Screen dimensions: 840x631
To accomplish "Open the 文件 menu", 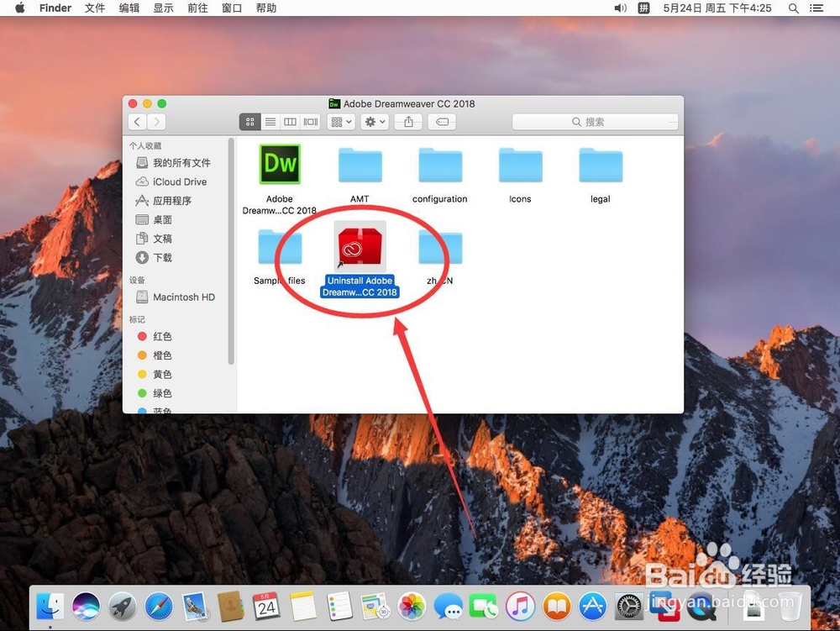I will [x=95, y=8].
